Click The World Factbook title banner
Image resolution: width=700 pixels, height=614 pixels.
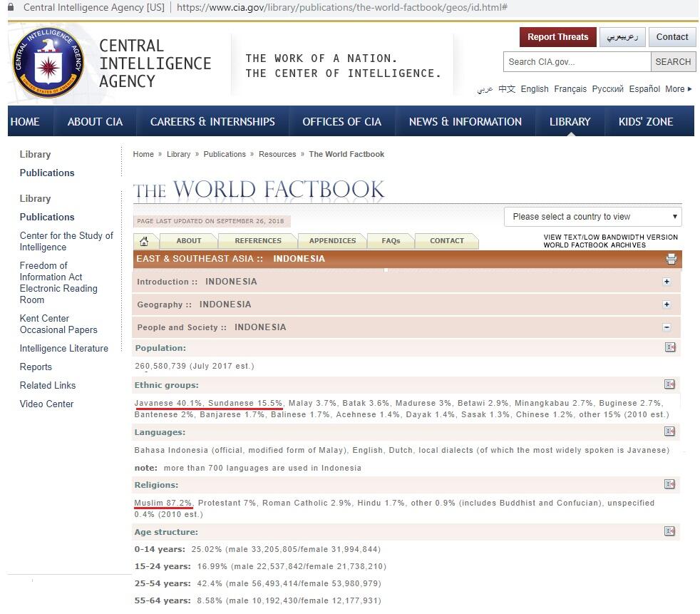(x=259, y=190)
